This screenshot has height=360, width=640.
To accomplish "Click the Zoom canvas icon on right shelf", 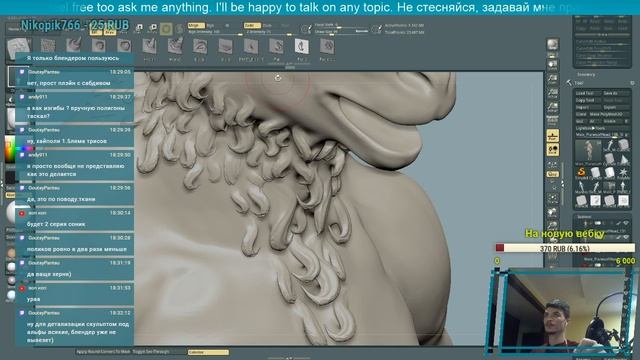I will tap(553, 79).
